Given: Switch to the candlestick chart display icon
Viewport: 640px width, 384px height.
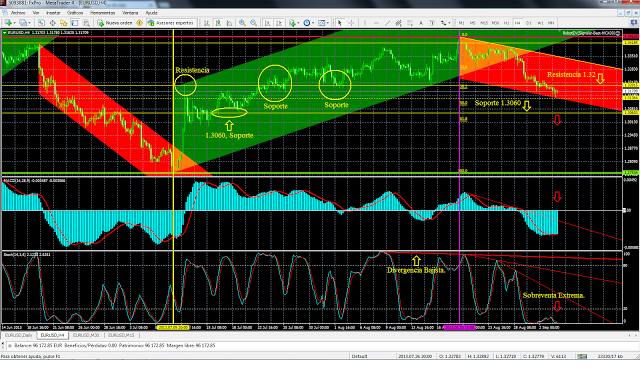Looking at the screenshot, I should point(218,23).
